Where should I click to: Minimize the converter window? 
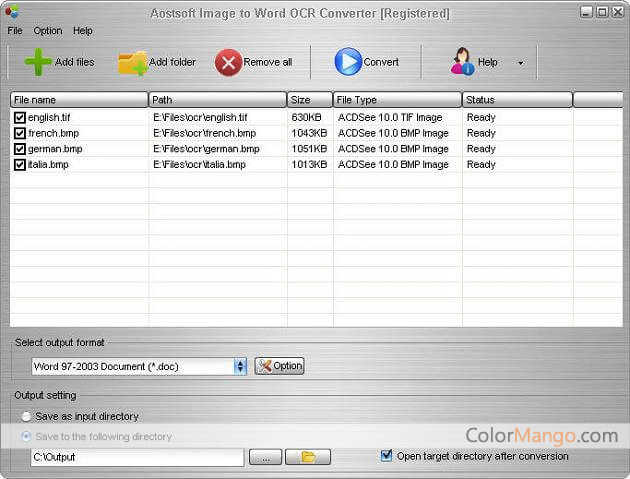point(587,12)
